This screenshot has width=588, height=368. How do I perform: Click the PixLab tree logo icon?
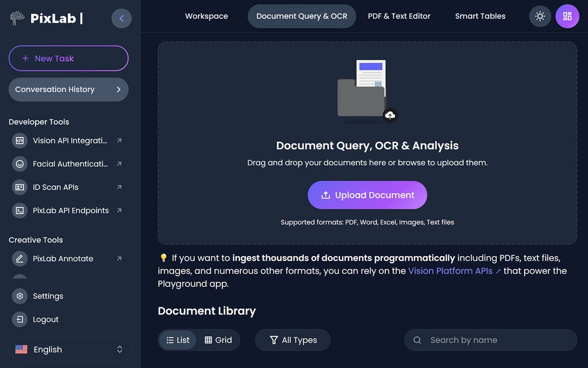coord(17,18)
